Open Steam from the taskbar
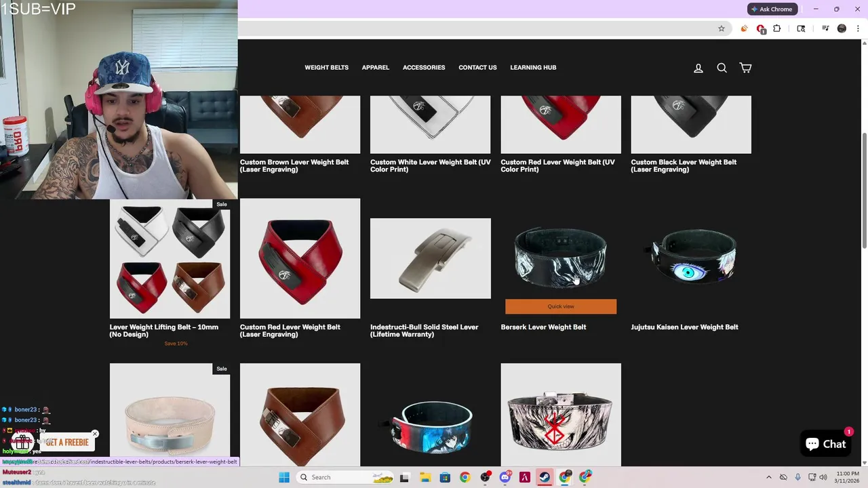 tap(545, 477)
